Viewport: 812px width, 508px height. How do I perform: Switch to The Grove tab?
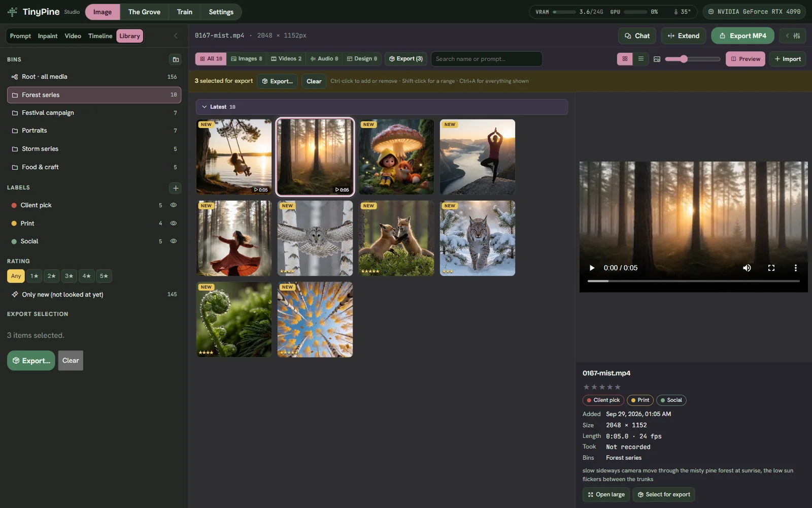(144, 12)
